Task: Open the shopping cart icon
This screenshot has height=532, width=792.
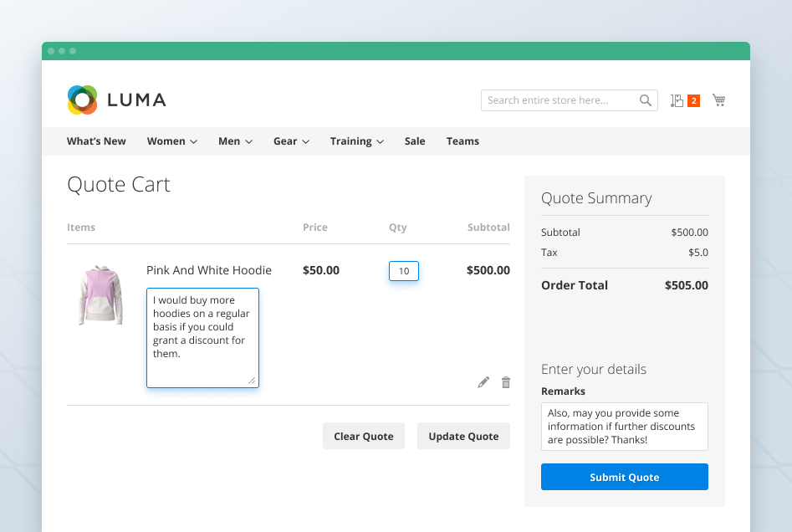Action: click(x=718, y=100)
